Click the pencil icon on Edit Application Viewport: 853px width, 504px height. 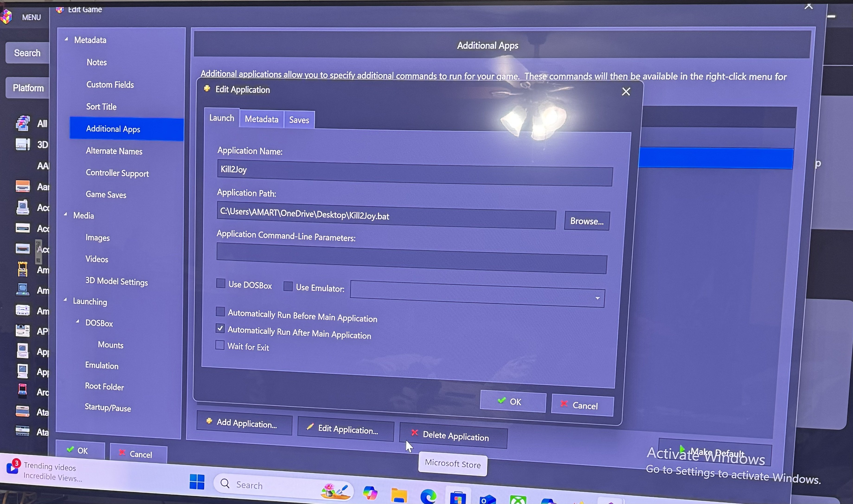point(310,427)
